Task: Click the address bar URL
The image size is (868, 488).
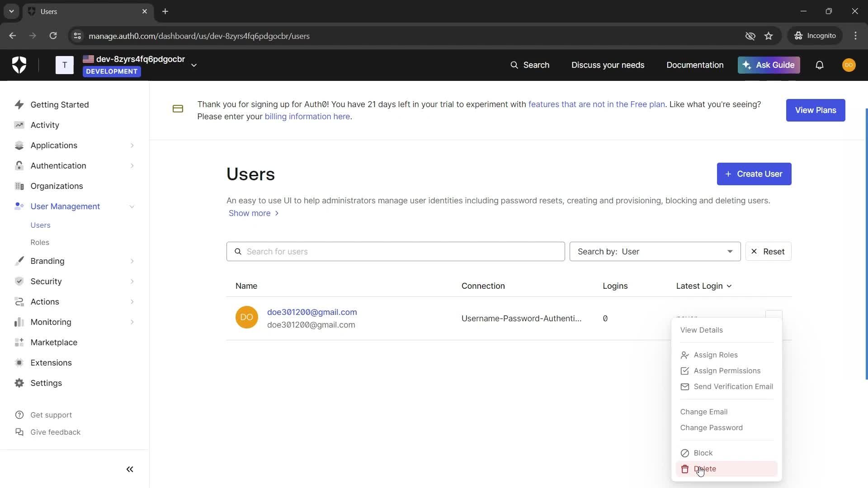Action: pos(199,36)
